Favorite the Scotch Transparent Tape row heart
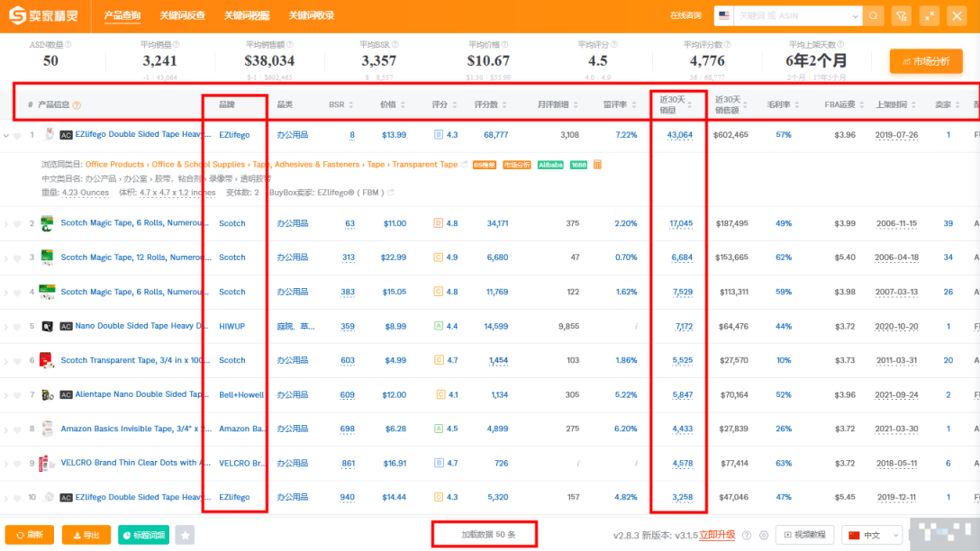 [x=17, y=361]
